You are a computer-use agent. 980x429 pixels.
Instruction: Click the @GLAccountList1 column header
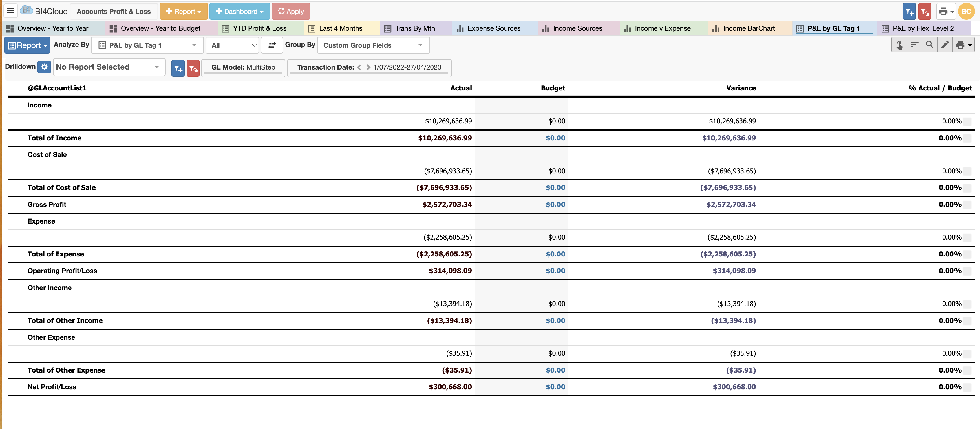click(57, 88)
